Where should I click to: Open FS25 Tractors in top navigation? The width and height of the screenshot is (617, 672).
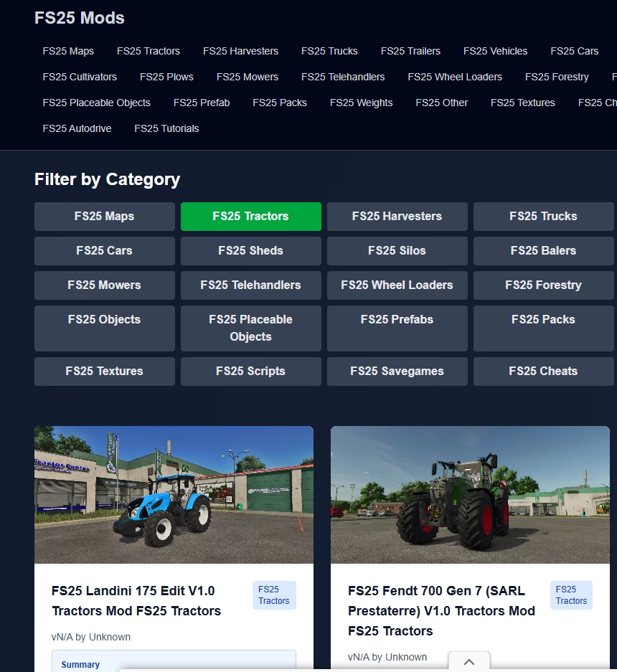pyautogui.click(x=149, y=51)
